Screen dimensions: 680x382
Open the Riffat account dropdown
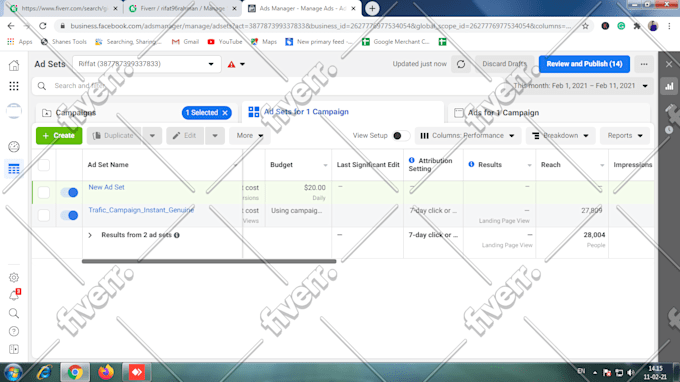[x=147, y=64]
